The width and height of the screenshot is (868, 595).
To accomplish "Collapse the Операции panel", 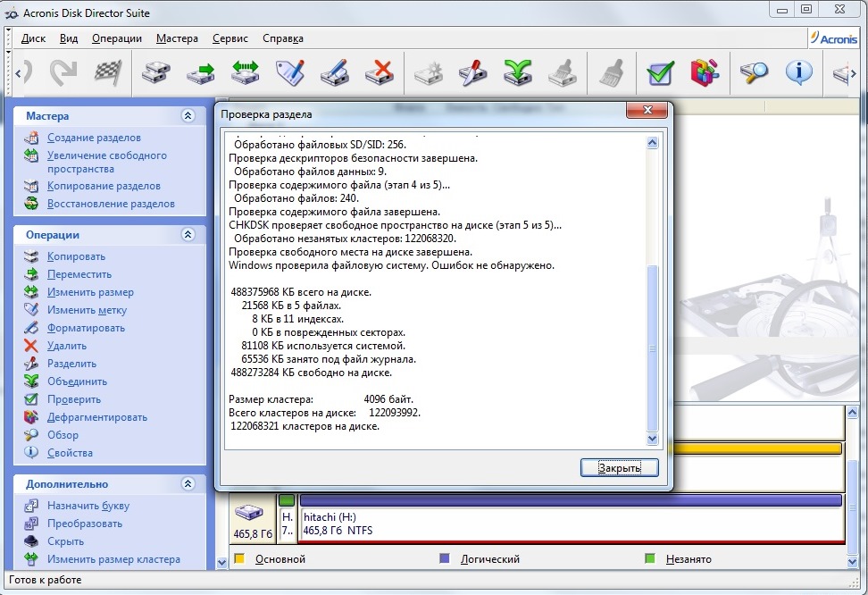I will click(x=188, y=234).
